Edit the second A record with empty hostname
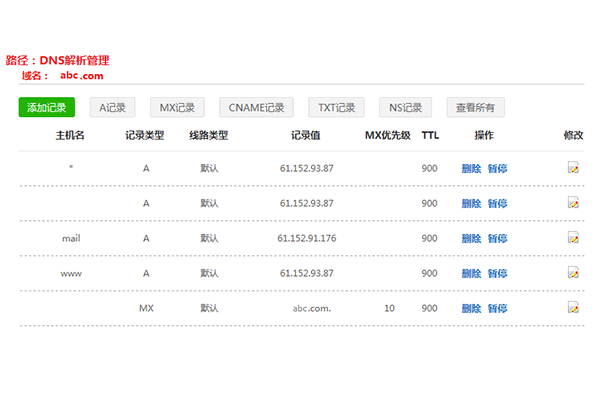 click(x=573, y=203)
